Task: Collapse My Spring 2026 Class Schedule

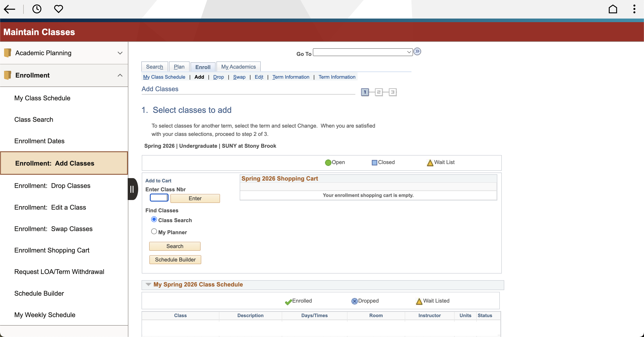Action: point(148,284)
